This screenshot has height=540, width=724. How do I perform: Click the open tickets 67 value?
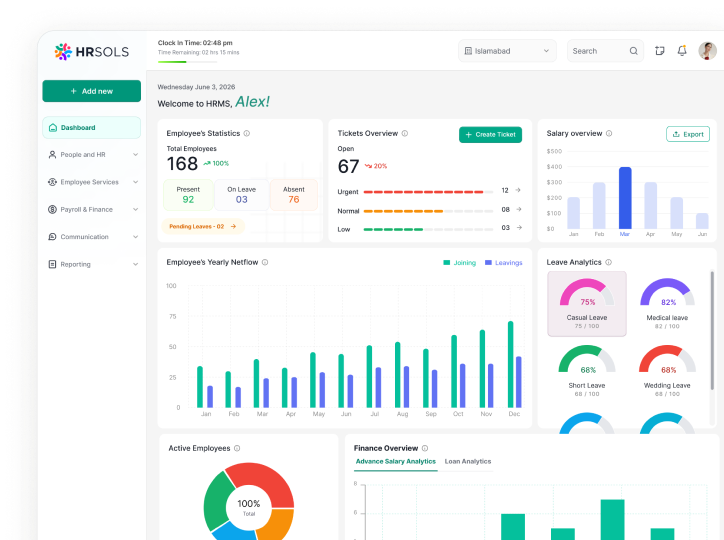[x=348, y=167]
